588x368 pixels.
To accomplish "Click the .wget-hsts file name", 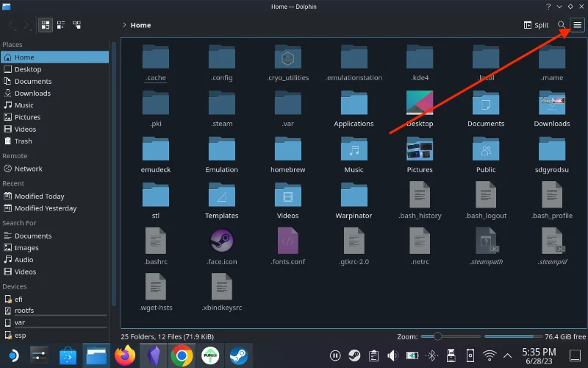I will (x=156, y=308).
